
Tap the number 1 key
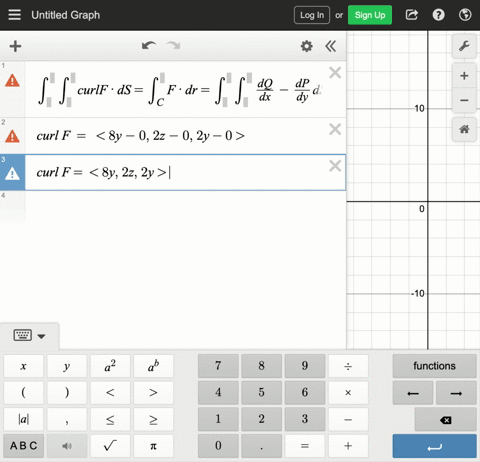(218, 419)
